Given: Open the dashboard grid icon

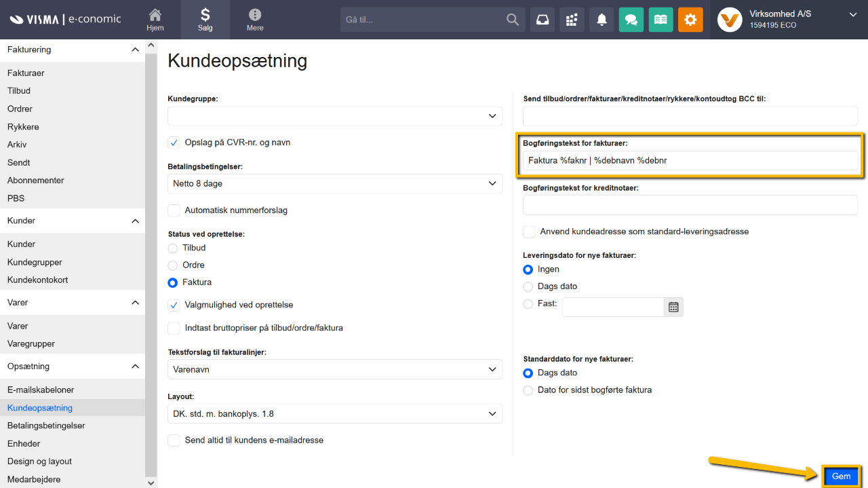Looking at the screenshot, I should tap(572, 20).
